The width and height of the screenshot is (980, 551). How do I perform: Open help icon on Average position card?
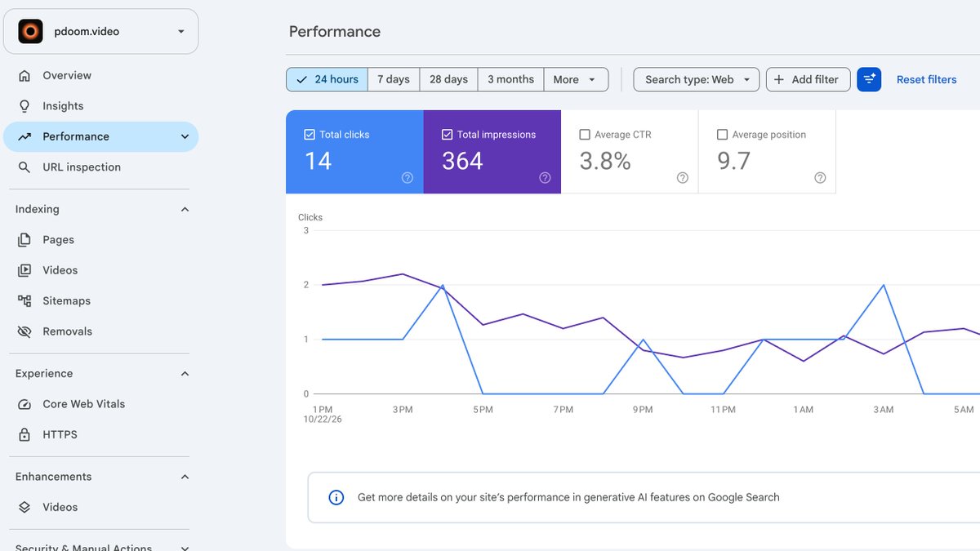pos(820,178)
